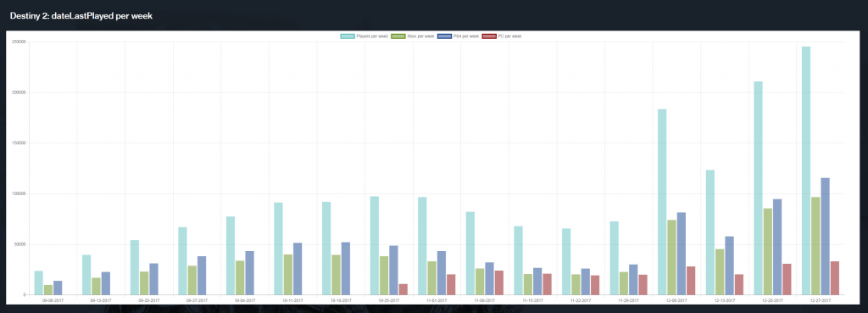Click the Players per week bar for 09-27-2017
The height and width of the screenshot is (313, 868).
click(x=182, y=261)
